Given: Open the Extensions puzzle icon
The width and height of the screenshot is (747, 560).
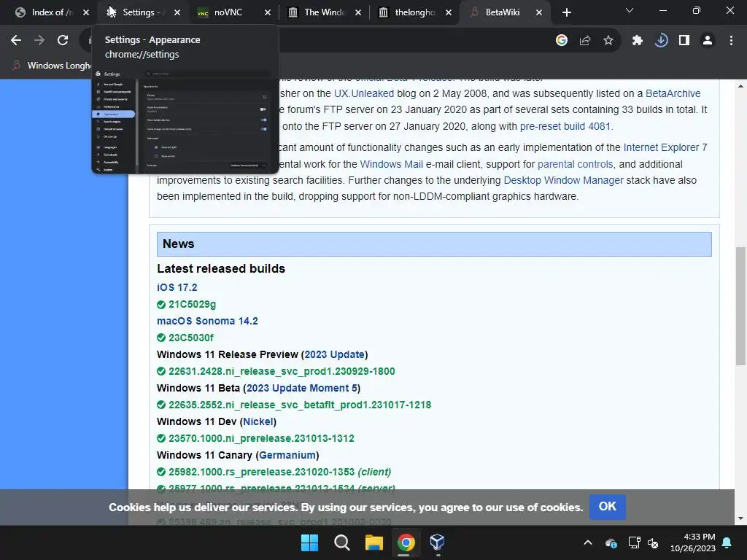Looking at the screenshot, I should tap(638, 41).
